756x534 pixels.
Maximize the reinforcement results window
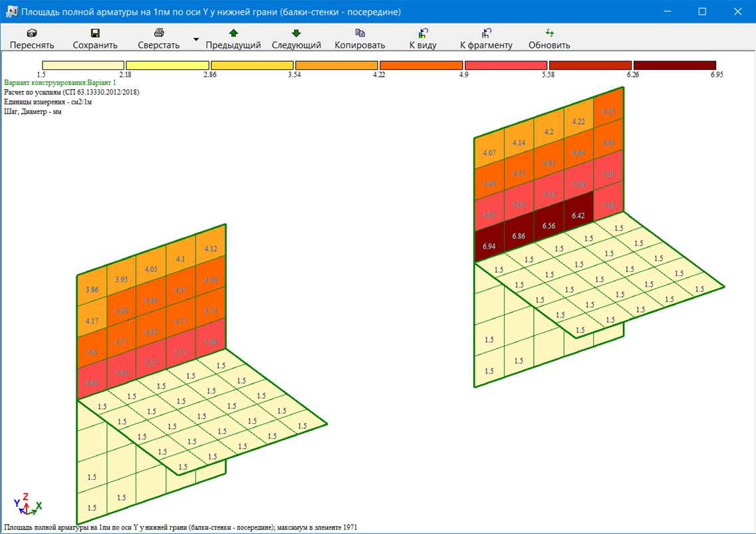click(x=702, y=12)
